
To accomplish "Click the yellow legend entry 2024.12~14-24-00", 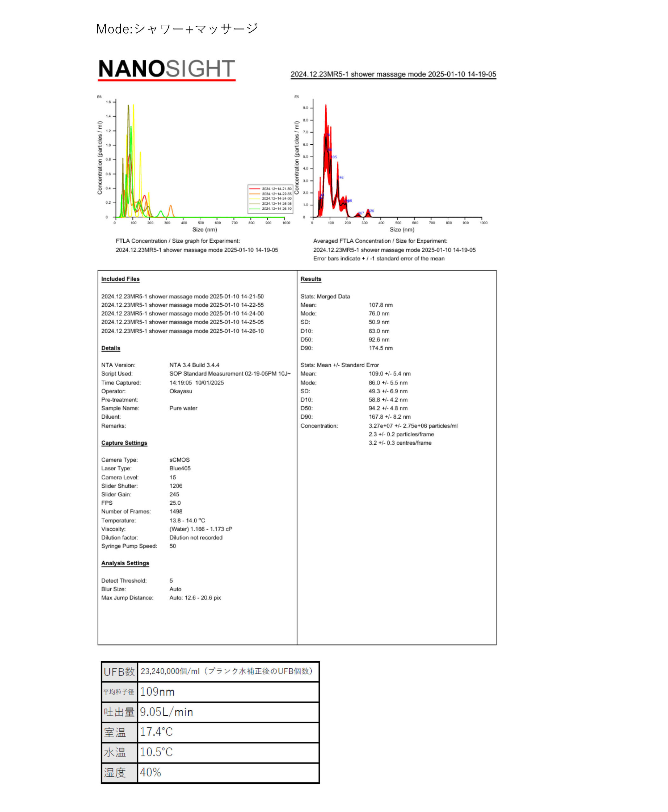I will pyautogui.click(x=270, y=199).
